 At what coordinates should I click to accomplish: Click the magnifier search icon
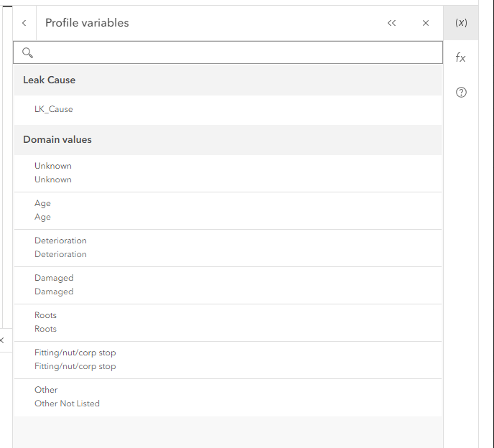point(28,52)
